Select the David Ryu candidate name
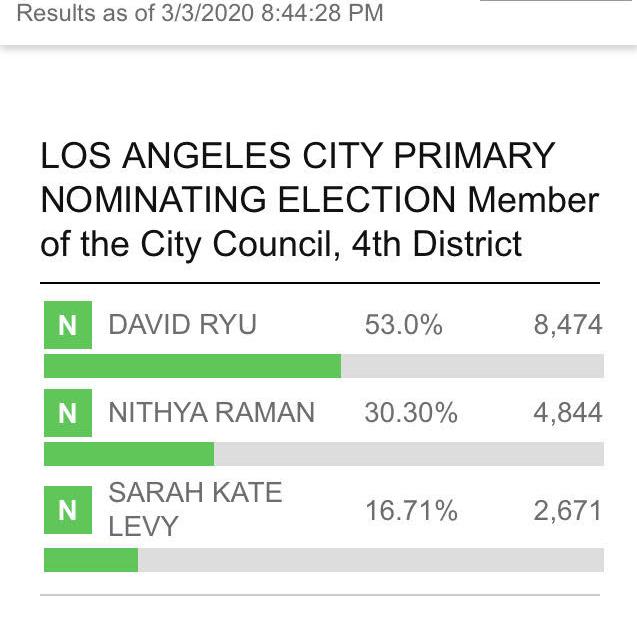Viewport: 637px width, 627px height. (x=182, y=325)
